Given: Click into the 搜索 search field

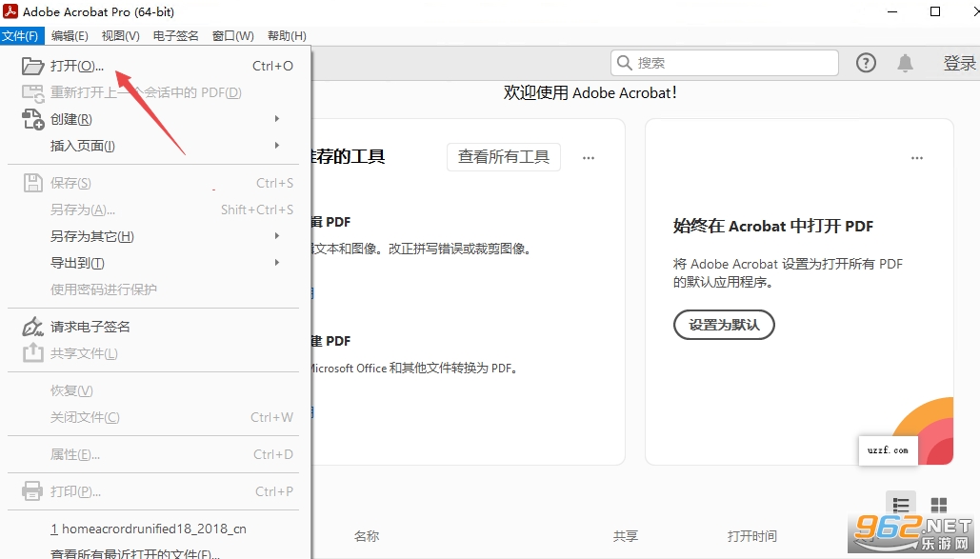Looking at the screenshot, I should 725,63.
